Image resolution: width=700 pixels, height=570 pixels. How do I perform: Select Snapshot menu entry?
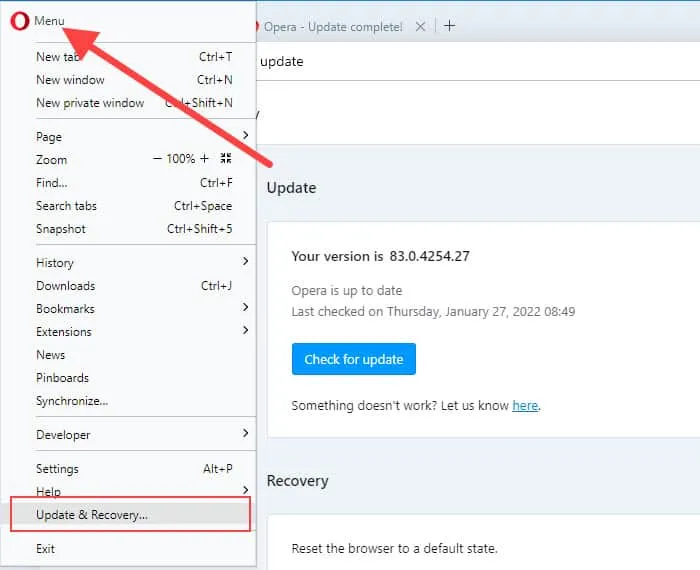click(134, 229)
